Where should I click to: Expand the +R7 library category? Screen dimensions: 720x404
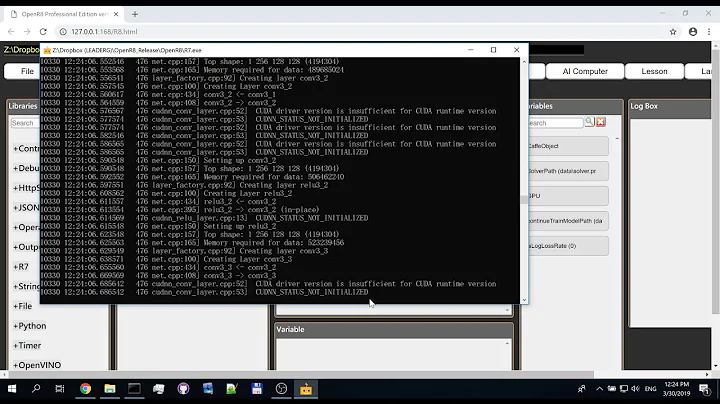(21, 267)
